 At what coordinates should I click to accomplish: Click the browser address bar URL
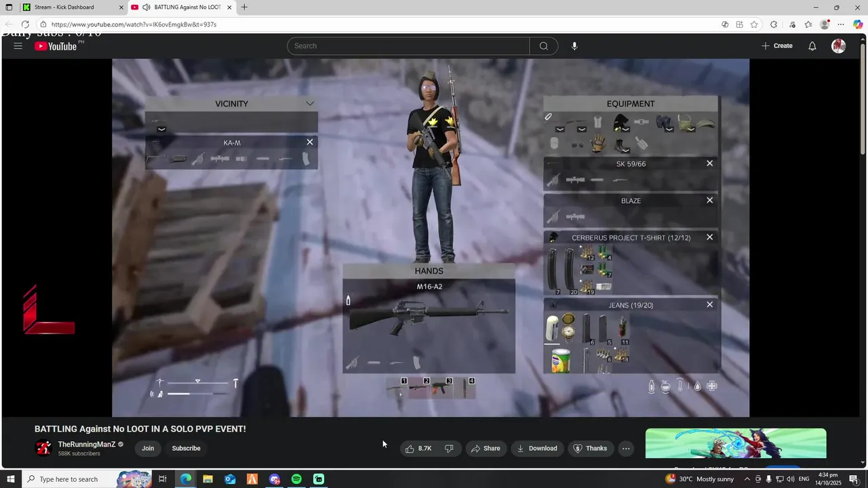(134, 24)
